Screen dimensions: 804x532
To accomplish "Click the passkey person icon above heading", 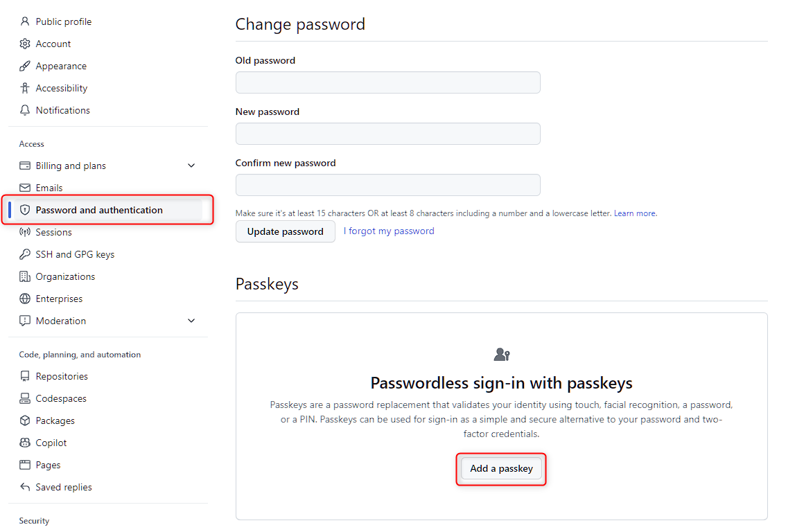I will coord(501,354).
